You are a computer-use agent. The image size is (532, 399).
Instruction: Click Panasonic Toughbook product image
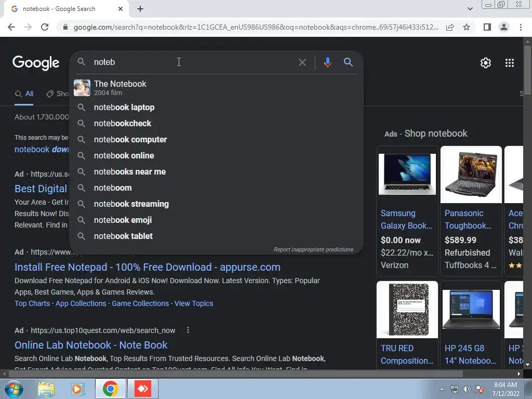coord(471,175)
